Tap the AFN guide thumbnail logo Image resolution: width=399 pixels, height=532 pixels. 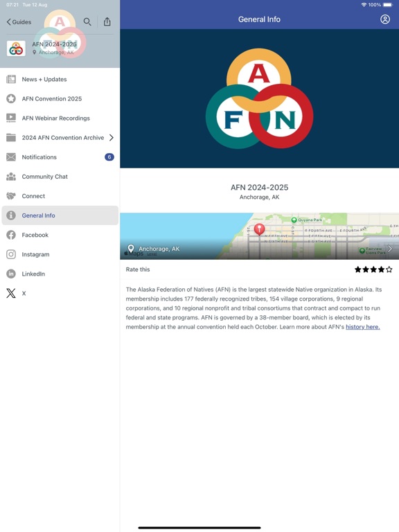click(16, 48)
